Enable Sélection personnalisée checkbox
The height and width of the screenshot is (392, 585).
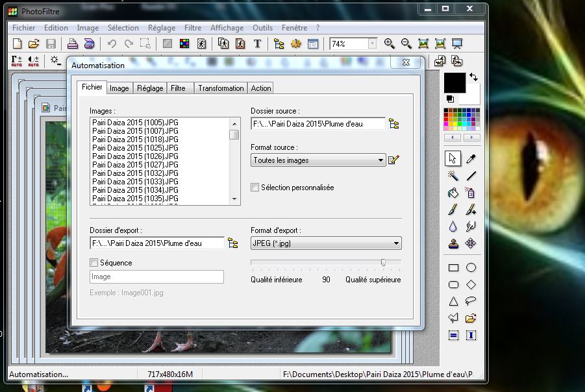pyautogui.click(x=255, y=187)
